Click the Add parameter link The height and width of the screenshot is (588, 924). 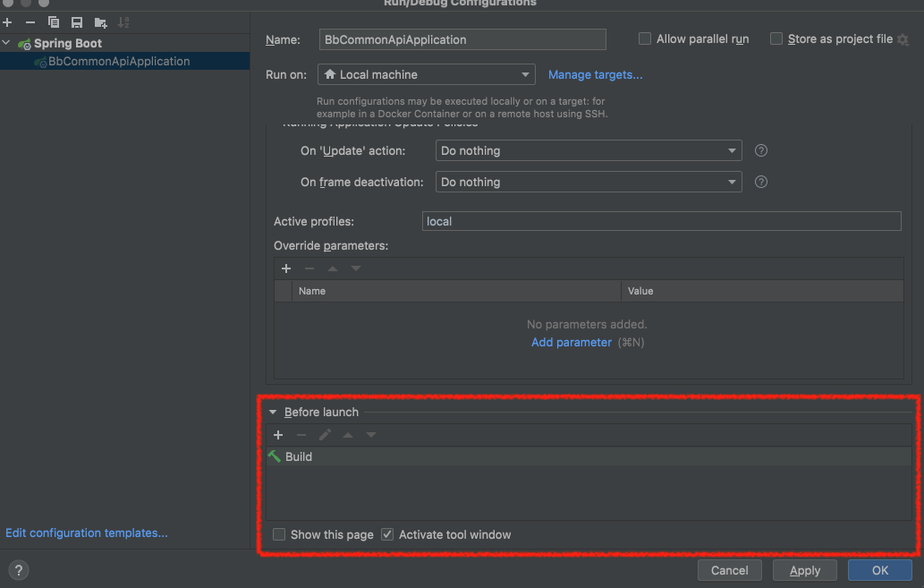[571, 343]
